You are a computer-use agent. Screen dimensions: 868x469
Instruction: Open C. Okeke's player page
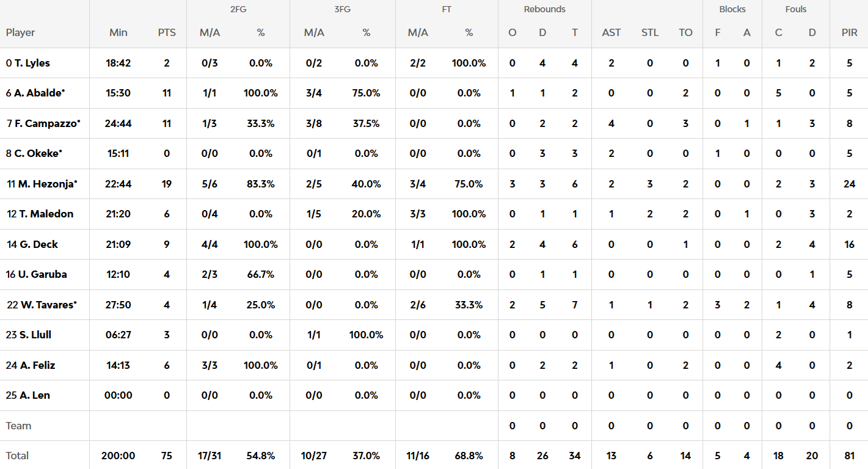click(x=38, y=153)
